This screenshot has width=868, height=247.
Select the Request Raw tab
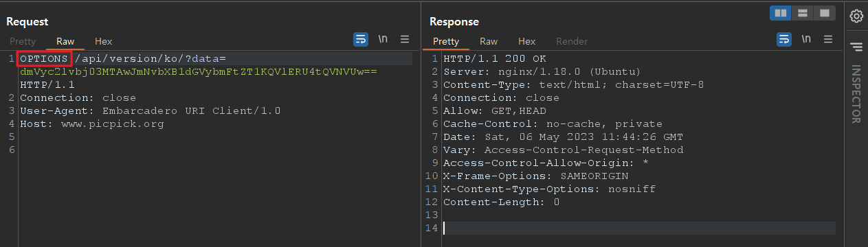pyautogui.click(x=65, y=41)
